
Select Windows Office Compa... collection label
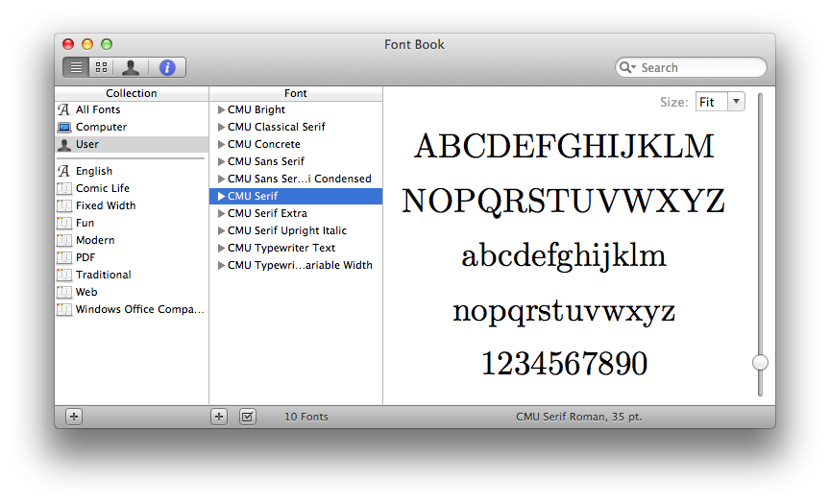coord(139,309)
